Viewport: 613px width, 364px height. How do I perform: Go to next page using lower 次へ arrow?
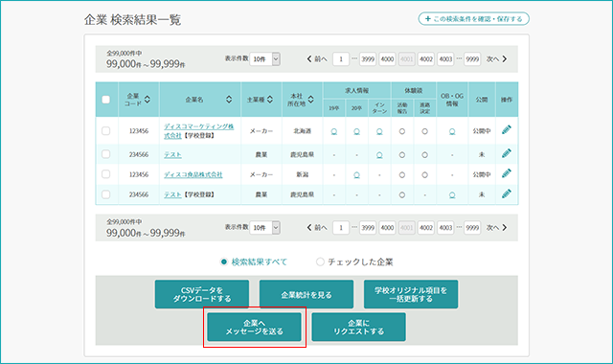[496, 228]
